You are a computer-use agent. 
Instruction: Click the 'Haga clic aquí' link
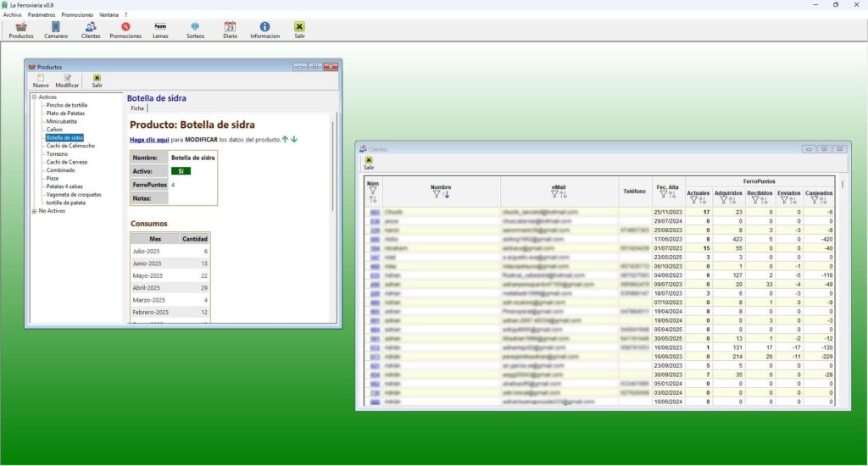[x=149, y=139]
